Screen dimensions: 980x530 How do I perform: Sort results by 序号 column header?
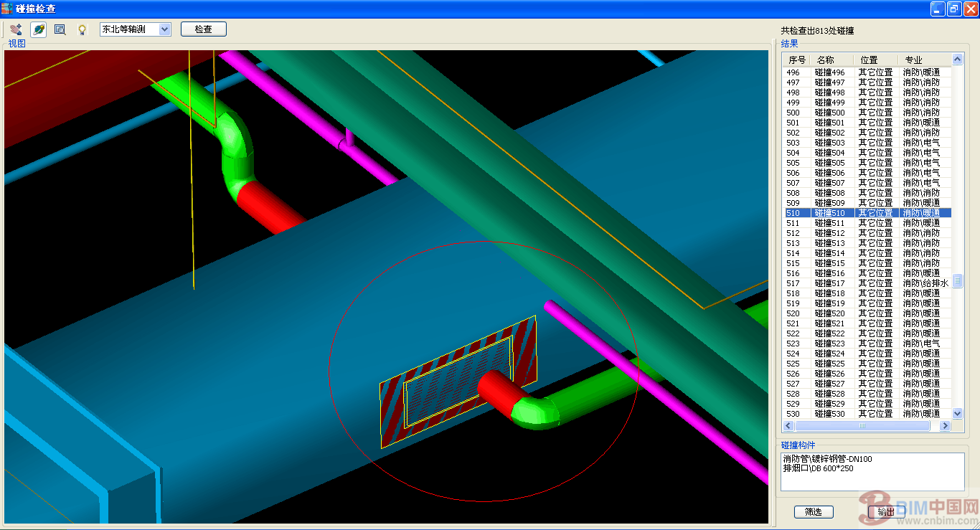796,60
